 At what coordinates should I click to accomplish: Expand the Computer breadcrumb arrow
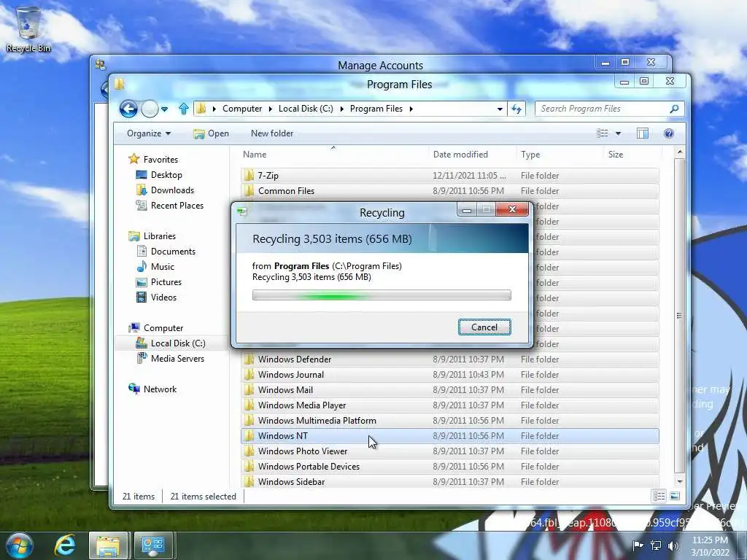[270, 109]
